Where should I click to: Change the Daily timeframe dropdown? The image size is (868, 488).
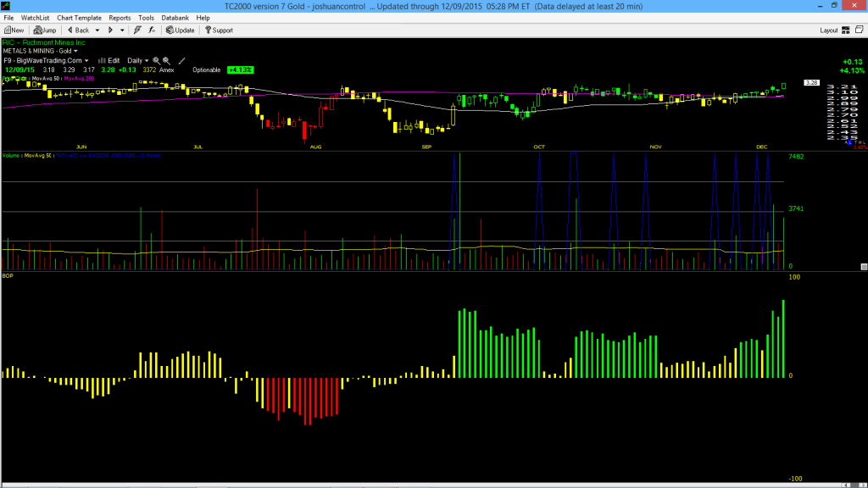[x=138, y=61]
